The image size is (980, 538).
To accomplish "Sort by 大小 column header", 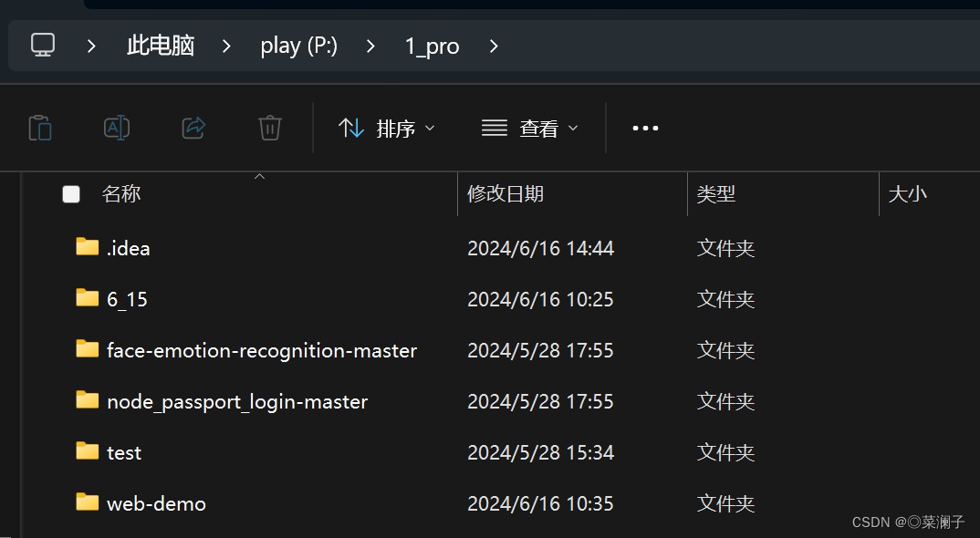I will [x=908, y=193].
